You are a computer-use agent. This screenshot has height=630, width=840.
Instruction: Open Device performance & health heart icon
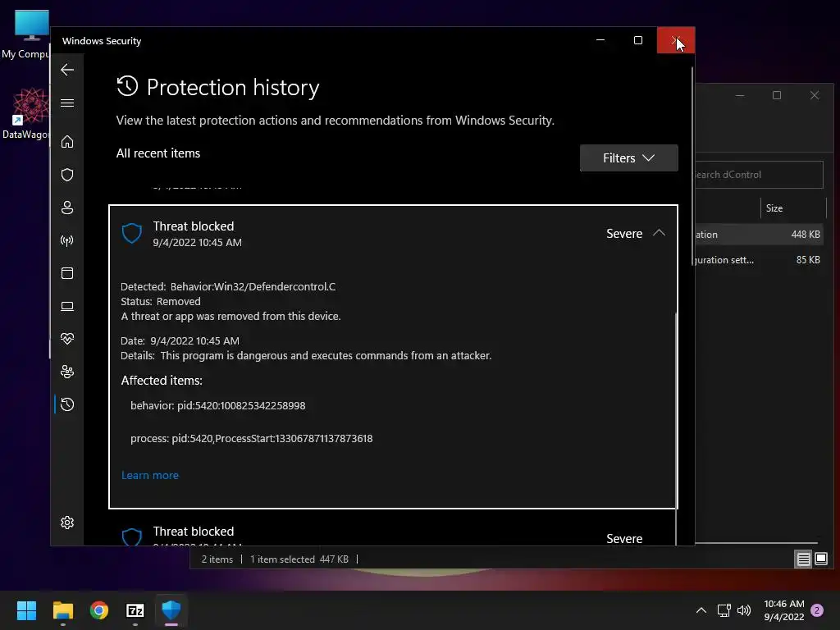[67, 339]
